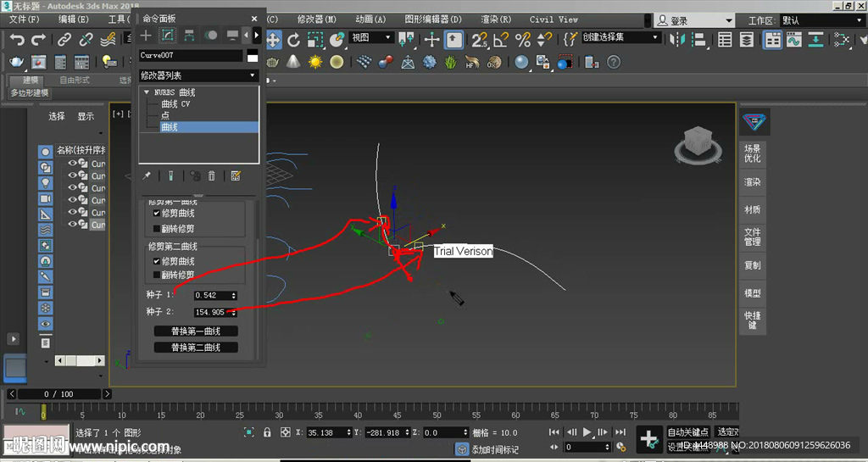This screenshot has width=868, height=462.
Task: Click the Redo arrow icon
Action: 38,40
